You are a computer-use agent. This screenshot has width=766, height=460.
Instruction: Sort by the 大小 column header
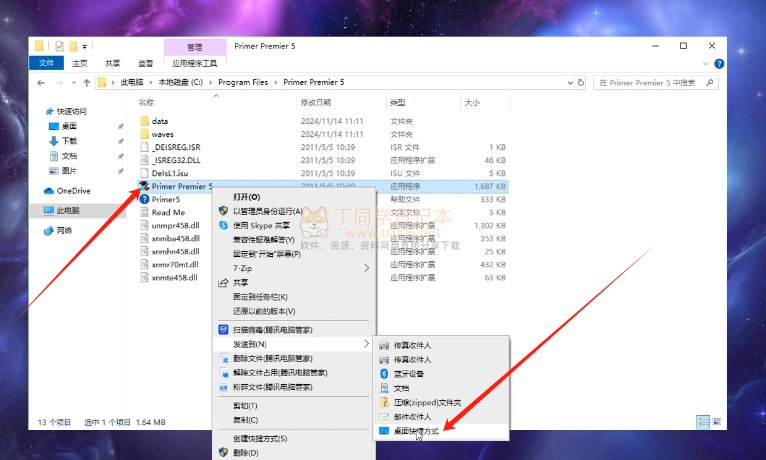click(472, 103)
